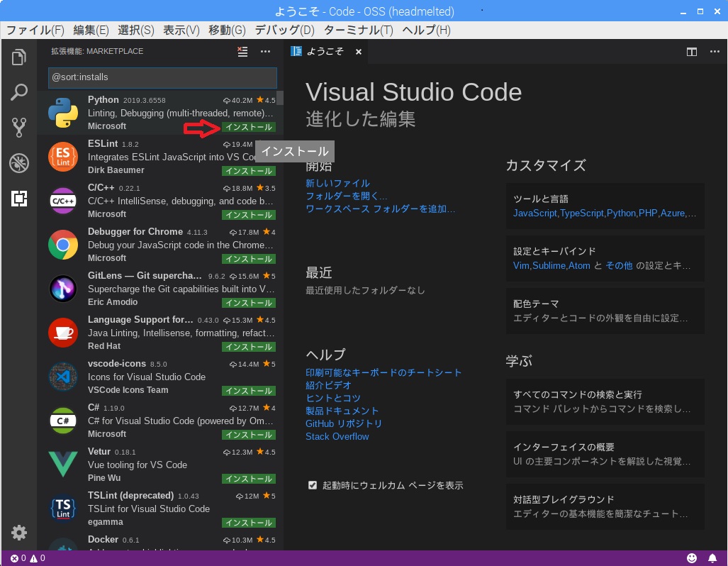Open the デバッグ(D) menu

tap(284, 30)
